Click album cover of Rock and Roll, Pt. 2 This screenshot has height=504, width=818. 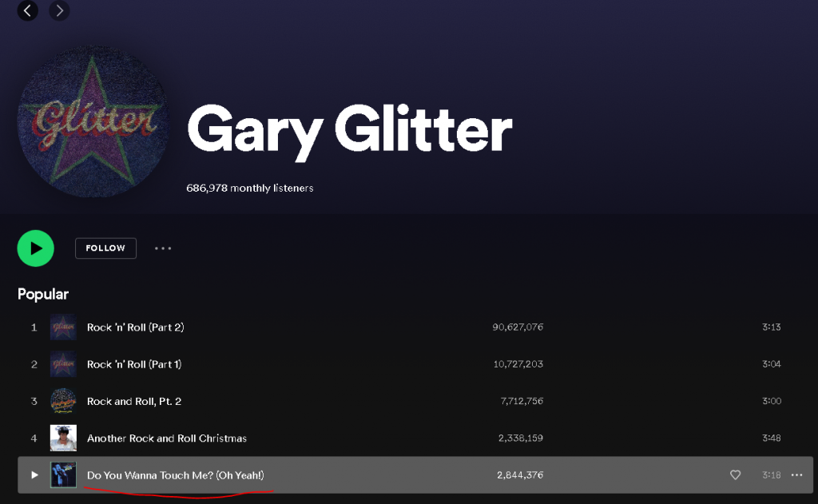(64, 401)
